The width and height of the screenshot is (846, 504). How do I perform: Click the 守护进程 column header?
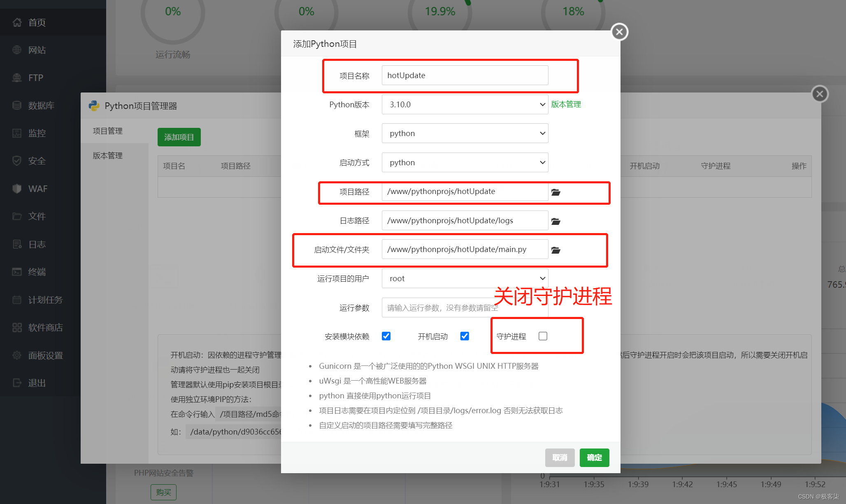[716, 166]
